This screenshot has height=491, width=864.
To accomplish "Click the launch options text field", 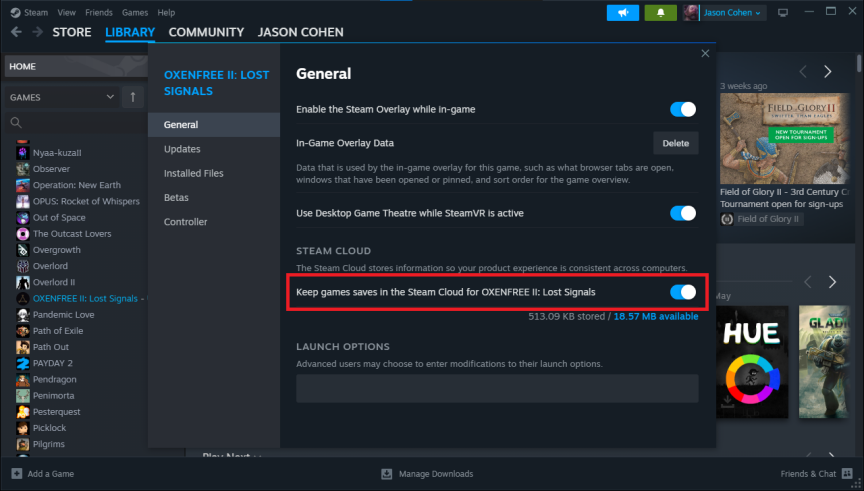I will point(496,389).
